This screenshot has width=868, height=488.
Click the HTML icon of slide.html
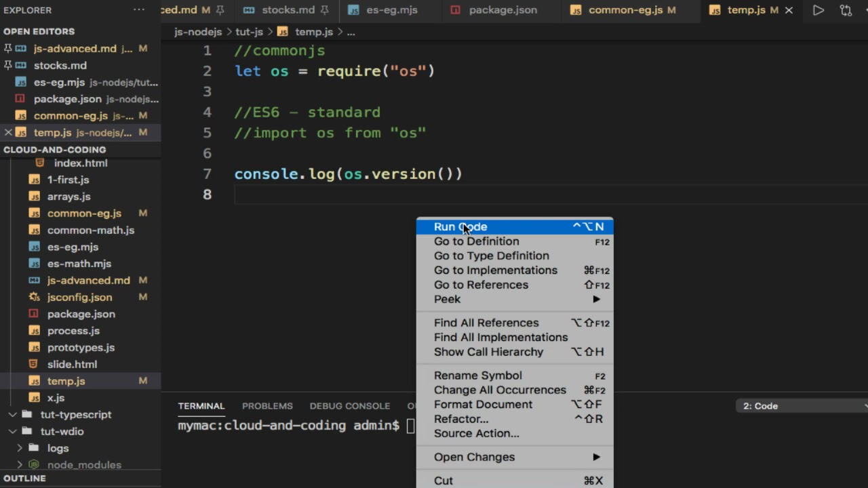pyautogui.click(x=35, y=364)
